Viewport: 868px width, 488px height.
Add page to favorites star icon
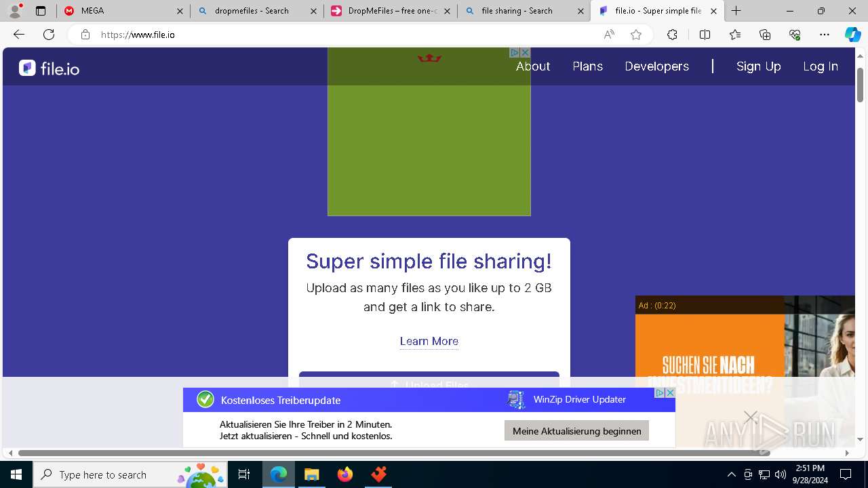coord(636,35)
